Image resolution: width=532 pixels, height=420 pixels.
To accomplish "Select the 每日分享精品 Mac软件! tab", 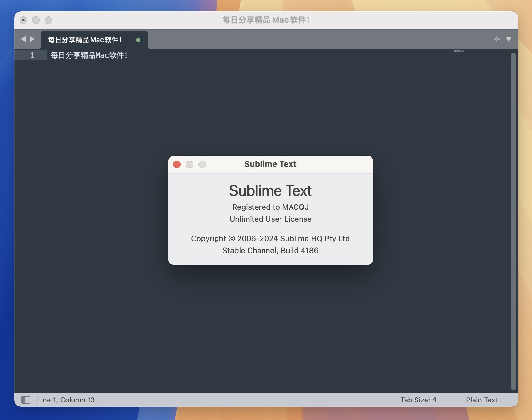I will [94, 40].
